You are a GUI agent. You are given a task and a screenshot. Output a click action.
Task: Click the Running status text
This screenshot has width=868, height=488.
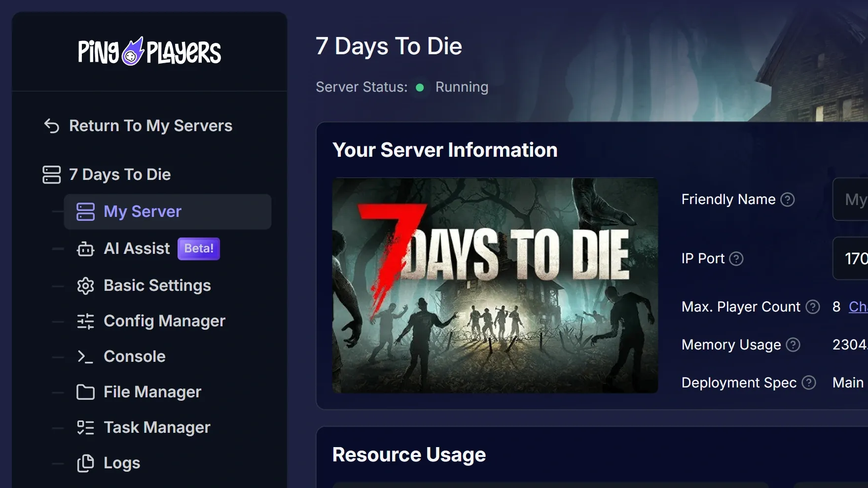tap(462, 87)
